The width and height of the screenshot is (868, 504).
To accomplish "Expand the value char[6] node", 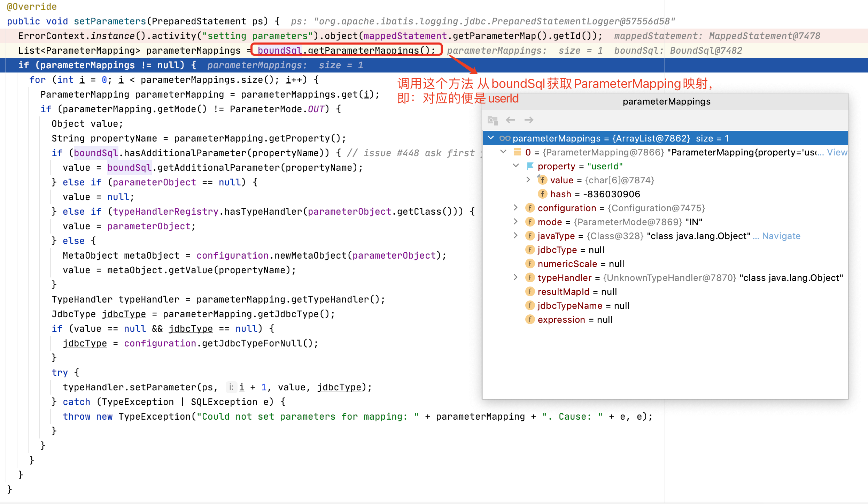I will pyautogui.click(x=528, y=180).
